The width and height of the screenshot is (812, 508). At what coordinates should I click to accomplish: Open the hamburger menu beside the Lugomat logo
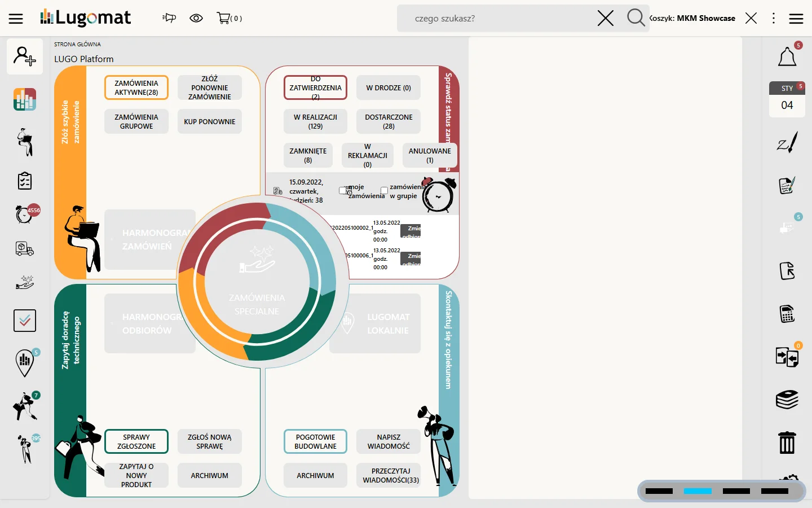pyautogui.click(x=16, y=19)
